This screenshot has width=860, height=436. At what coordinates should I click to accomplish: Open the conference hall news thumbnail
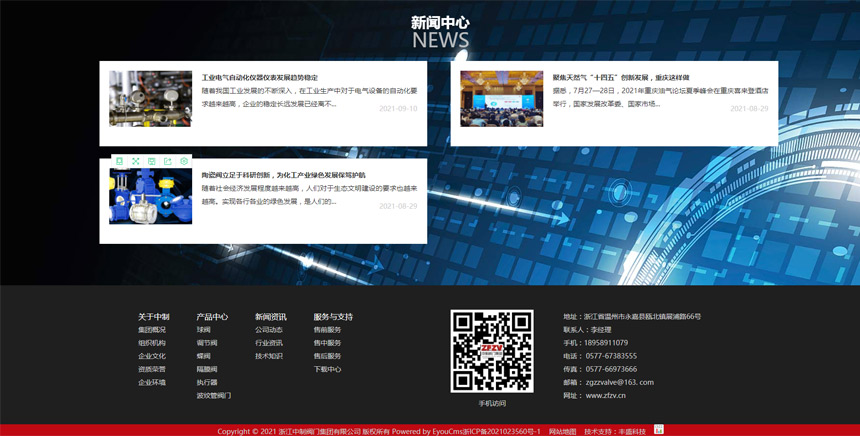[x=501, y=98]
